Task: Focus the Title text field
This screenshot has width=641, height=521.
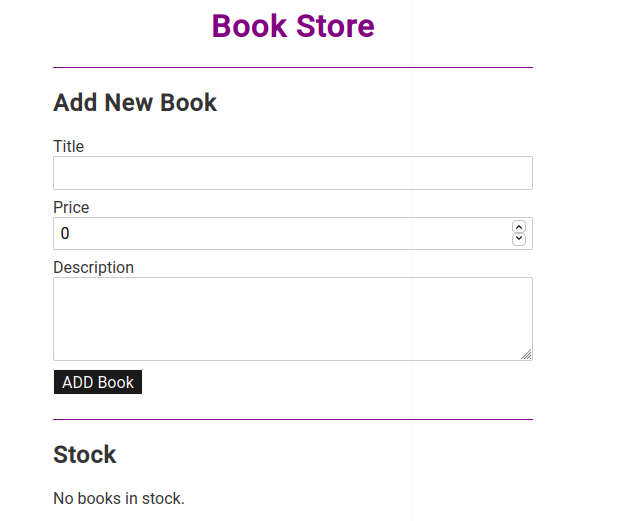Action: [x=292, y=173]
